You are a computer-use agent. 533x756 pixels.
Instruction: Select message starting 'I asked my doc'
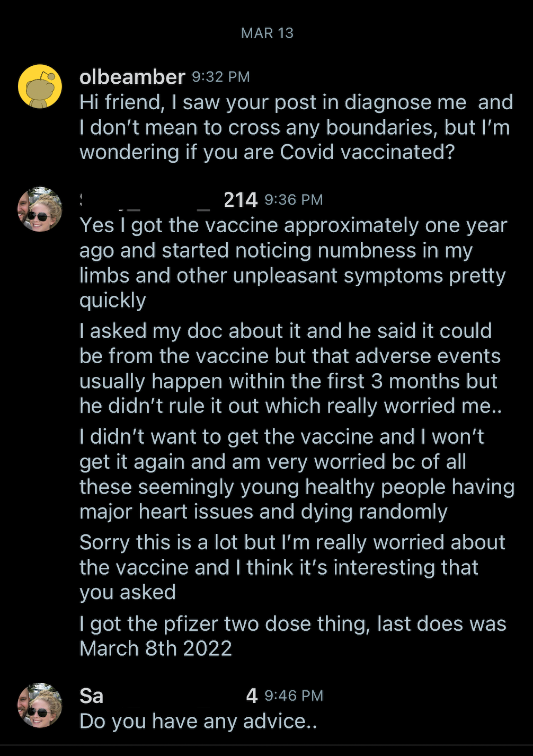click(291, 368)
